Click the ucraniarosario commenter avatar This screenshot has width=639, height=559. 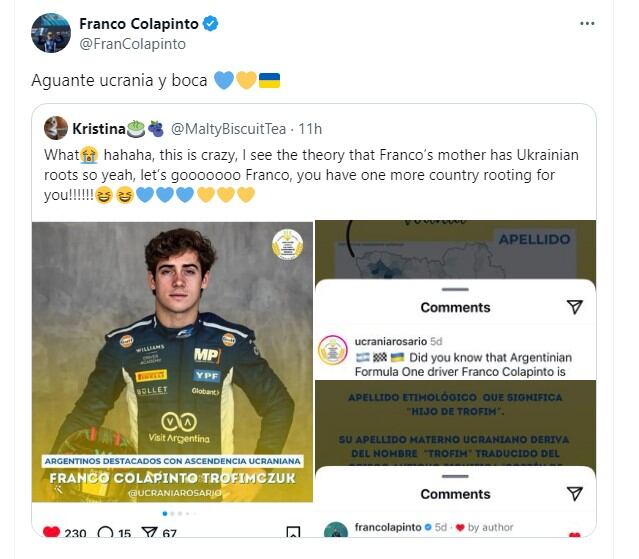[333, 350]
